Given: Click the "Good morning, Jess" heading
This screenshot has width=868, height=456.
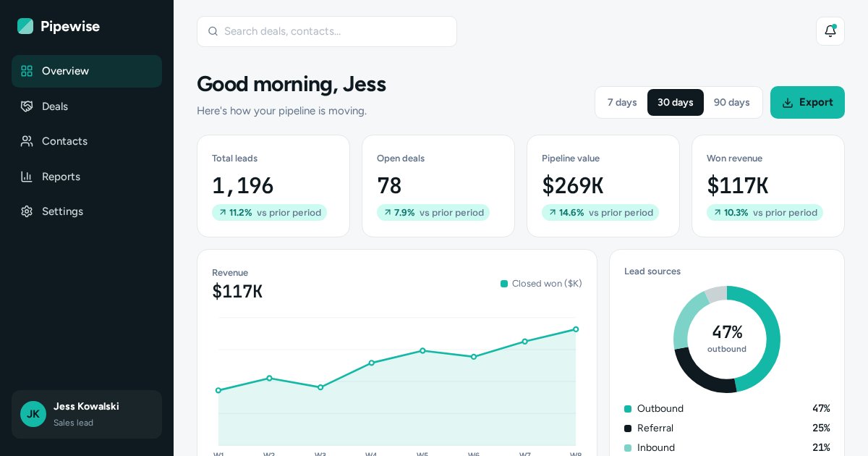Looking at the screenshot, I should coord(292,84).
